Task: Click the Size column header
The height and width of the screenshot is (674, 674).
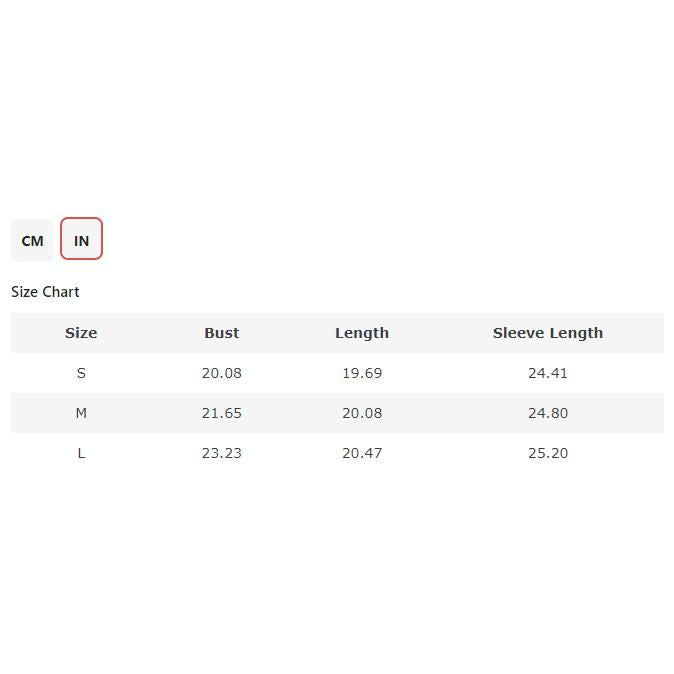Action: (81, 333)
